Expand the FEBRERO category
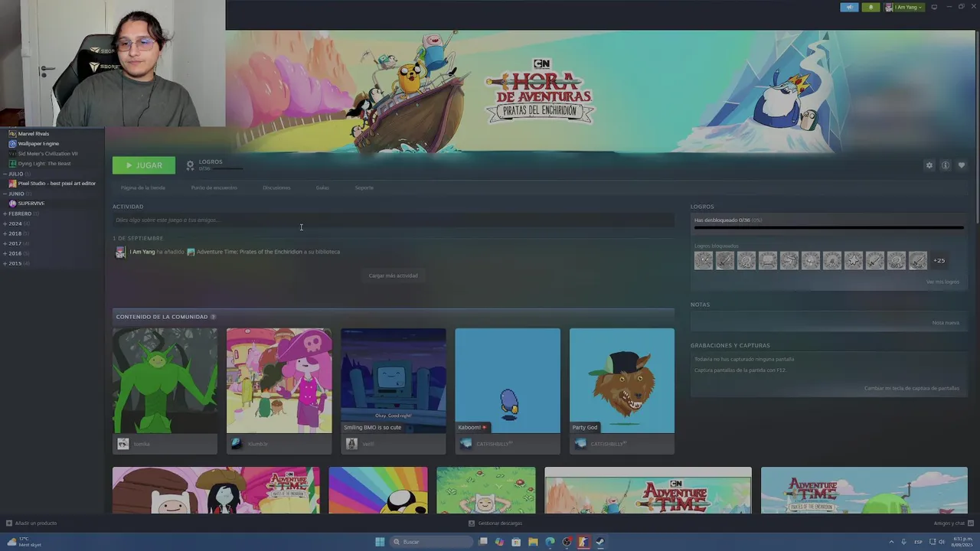980x551 pixels. (x=5, y=214)
